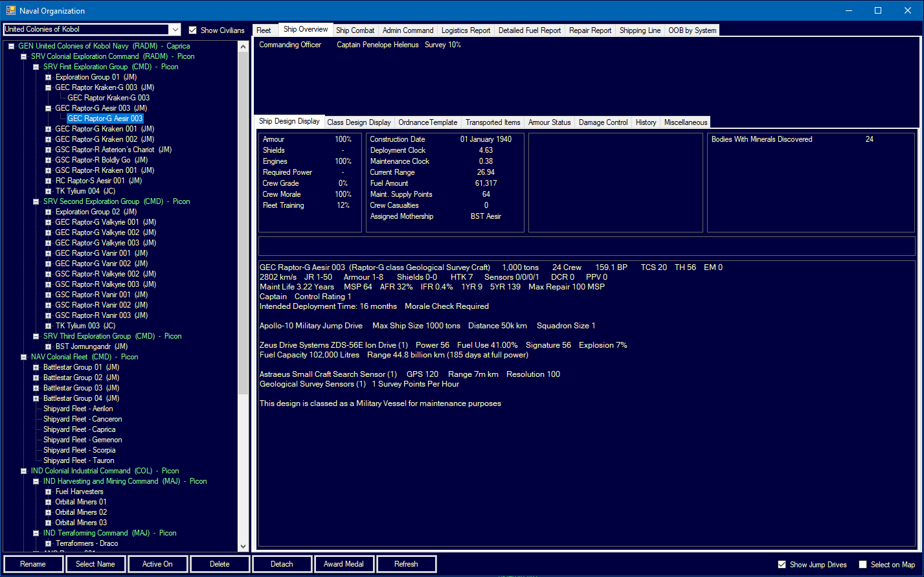Open the OrdnanceTemplate tab
924x577 pixels.
[x=428, y=122]
